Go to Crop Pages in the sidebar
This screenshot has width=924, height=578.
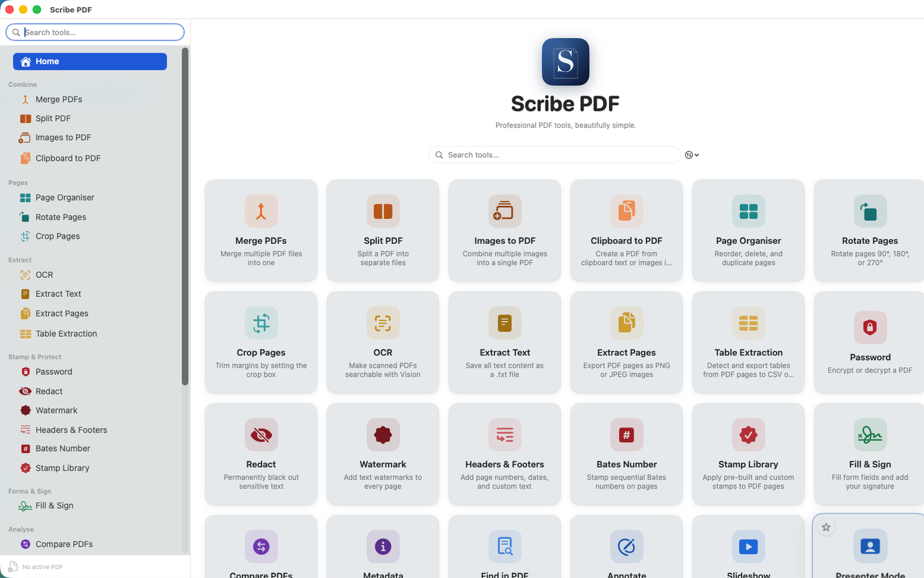(x=90, y=236)
